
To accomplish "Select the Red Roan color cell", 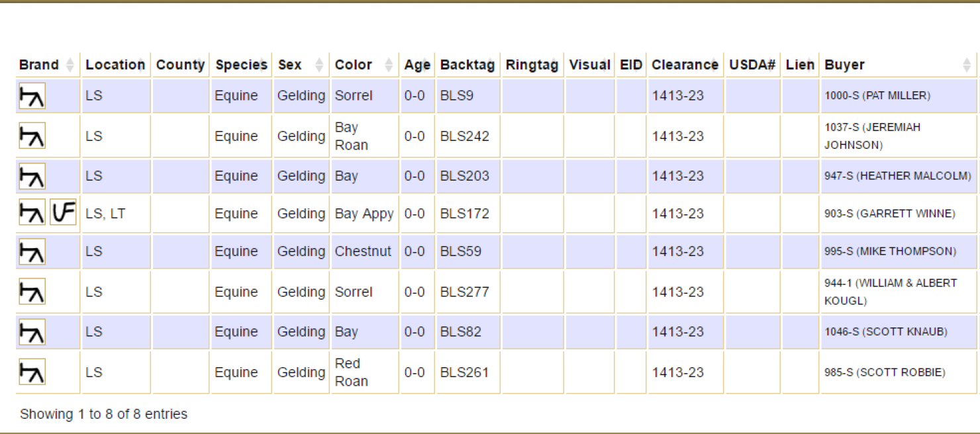I will [x=365, y=372].
